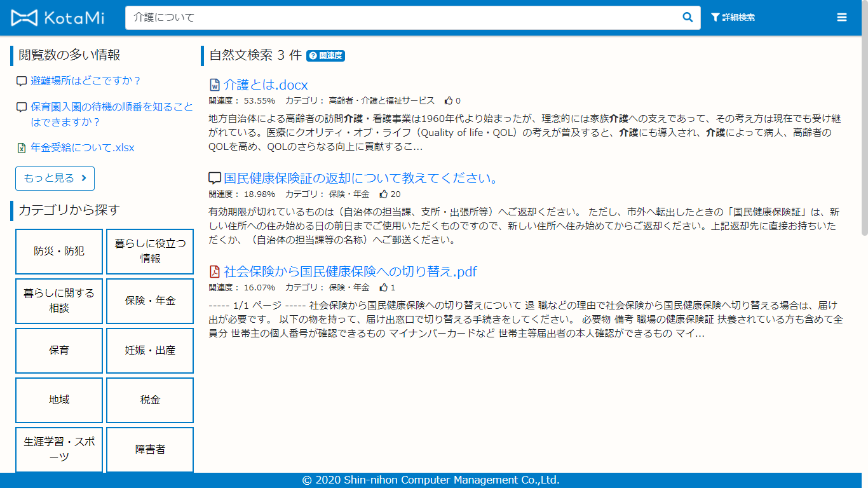Click the KotaMi logo
The height and width of the screenshot is (488, 868).
(x=58, y=18)
